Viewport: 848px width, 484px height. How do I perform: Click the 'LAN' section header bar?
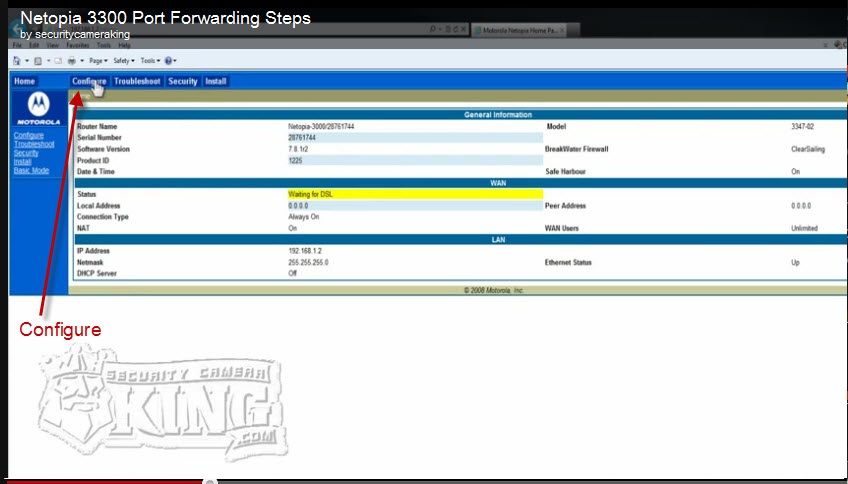461,240
